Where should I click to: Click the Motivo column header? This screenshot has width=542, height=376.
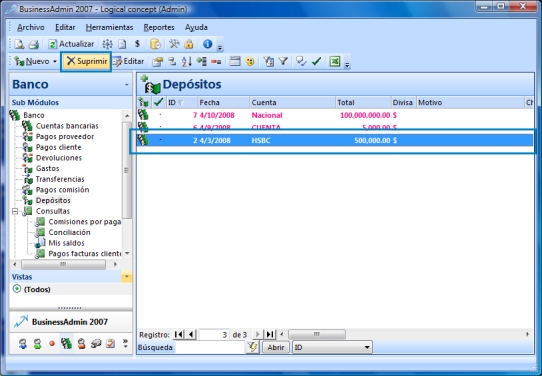pyautogui.click(x=470, y=103)
